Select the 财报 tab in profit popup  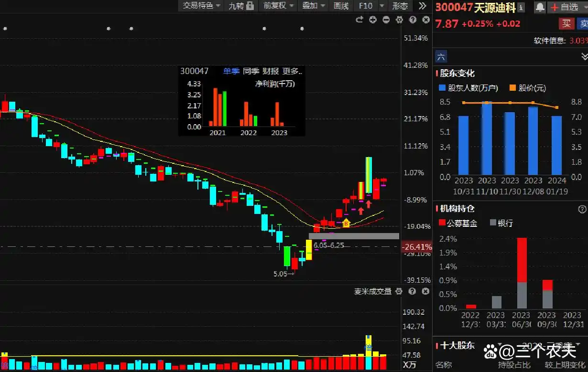271,71
